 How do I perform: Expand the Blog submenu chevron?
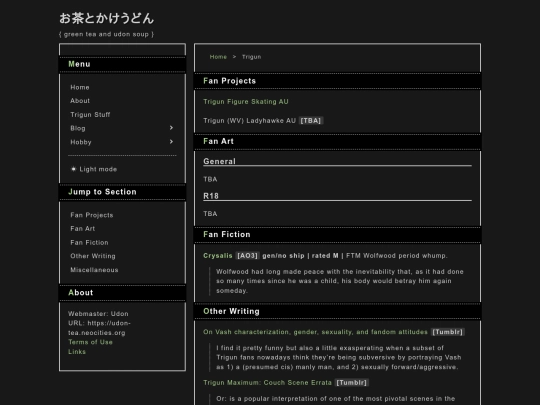[171, 128]
